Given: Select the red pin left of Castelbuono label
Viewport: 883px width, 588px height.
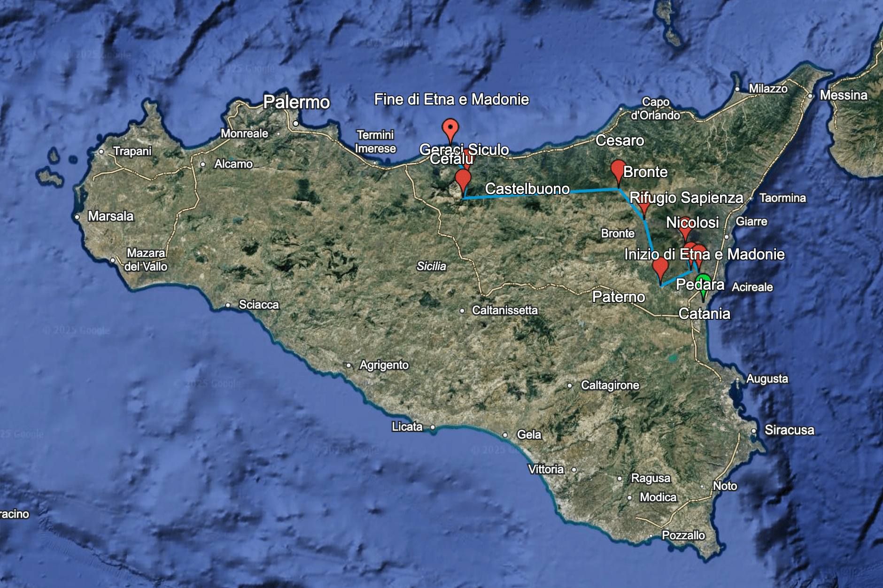Looking at the screenshot, I should (463, 178).
